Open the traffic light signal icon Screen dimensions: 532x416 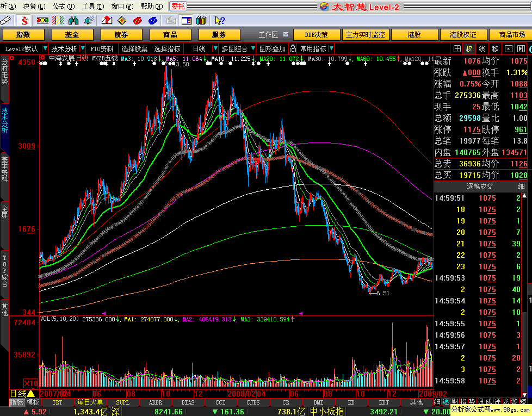click(x=42, y=21)
